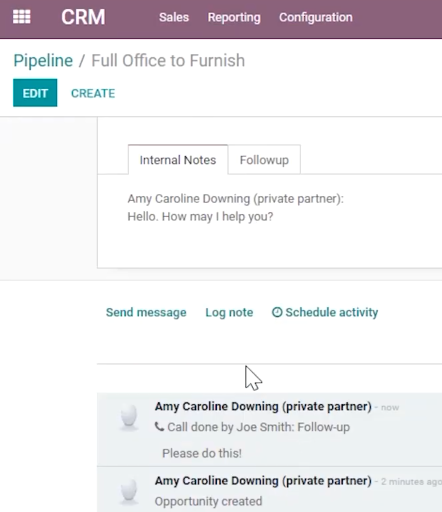
Task: Click author name on Opportunity created message
Action: (263, 481)
